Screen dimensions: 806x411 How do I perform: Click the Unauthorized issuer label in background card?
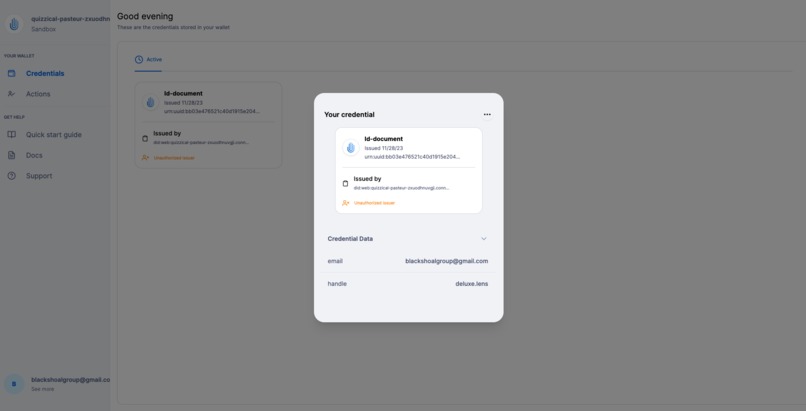(174, 158)
